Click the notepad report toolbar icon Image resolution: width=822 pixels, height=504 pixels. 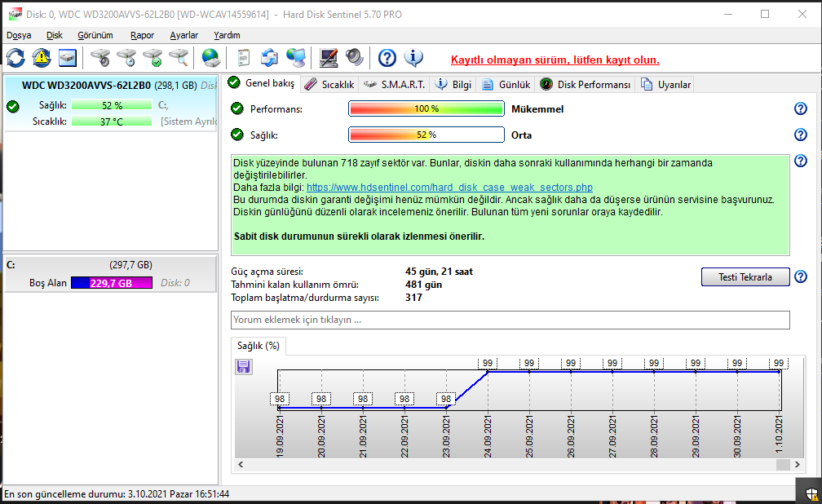click(x=243, y=58)
